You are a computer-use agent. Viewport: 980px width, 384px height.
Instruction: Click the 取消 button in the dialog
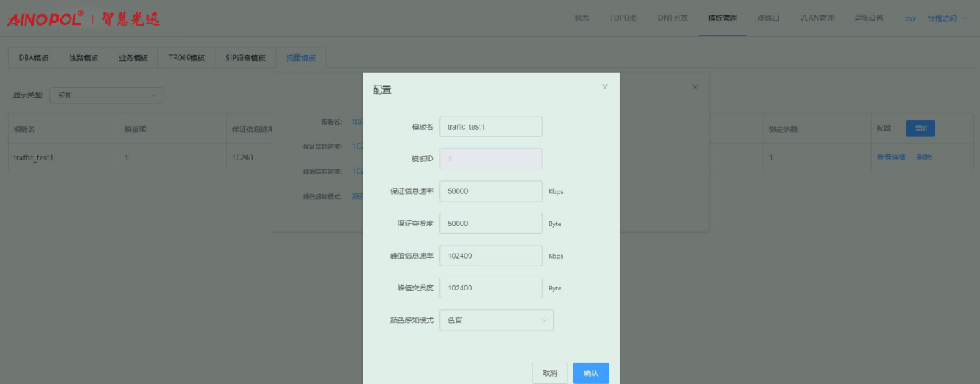549,373
